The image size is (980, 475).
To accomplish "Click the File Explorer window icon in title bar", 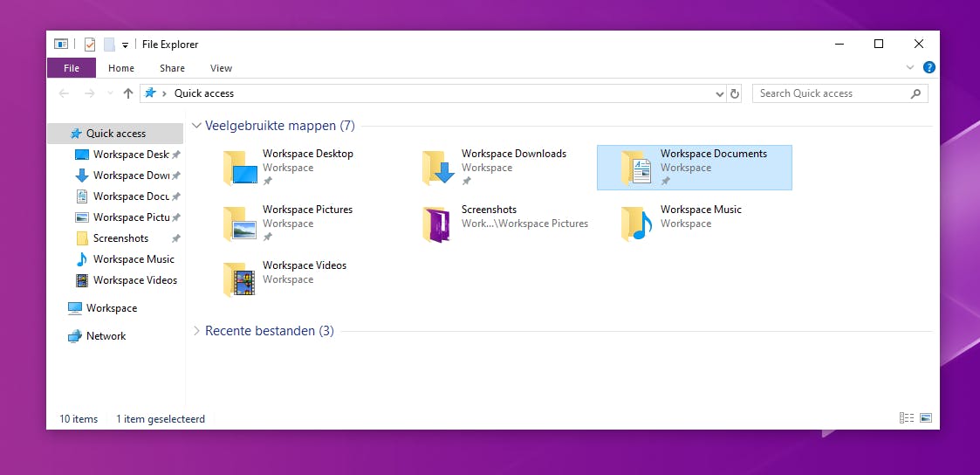I will [x=60, y=44].
